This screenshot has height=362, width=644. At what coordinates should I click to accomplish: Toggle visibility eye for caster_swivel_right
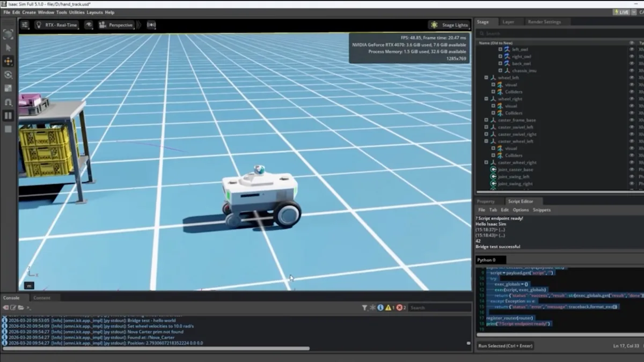632,134
